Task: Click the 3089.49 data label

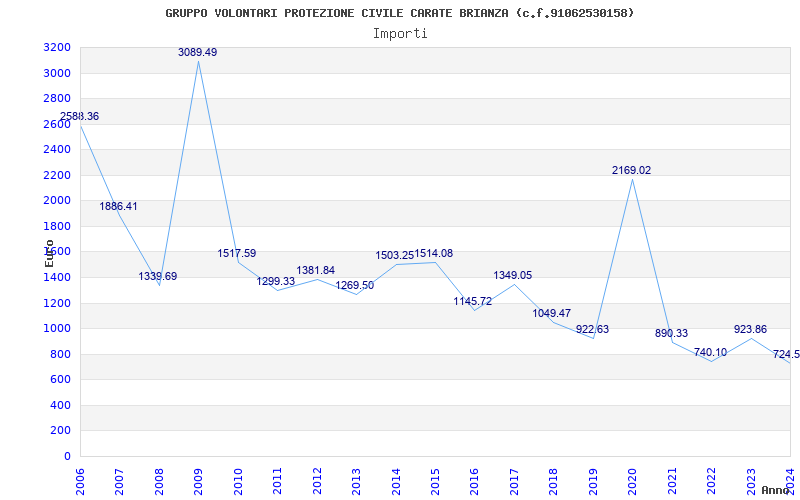Action: [197, 53]
